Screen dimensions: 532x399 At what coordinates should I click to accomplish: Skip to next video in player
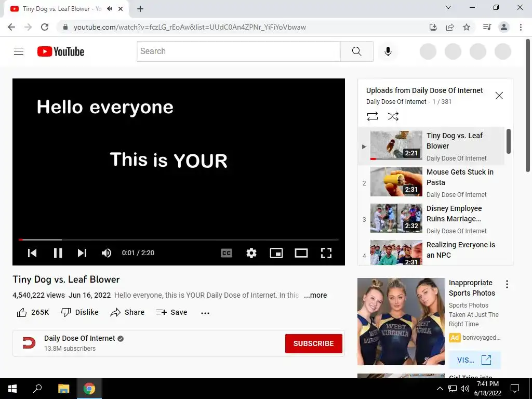tap(82, 253)
